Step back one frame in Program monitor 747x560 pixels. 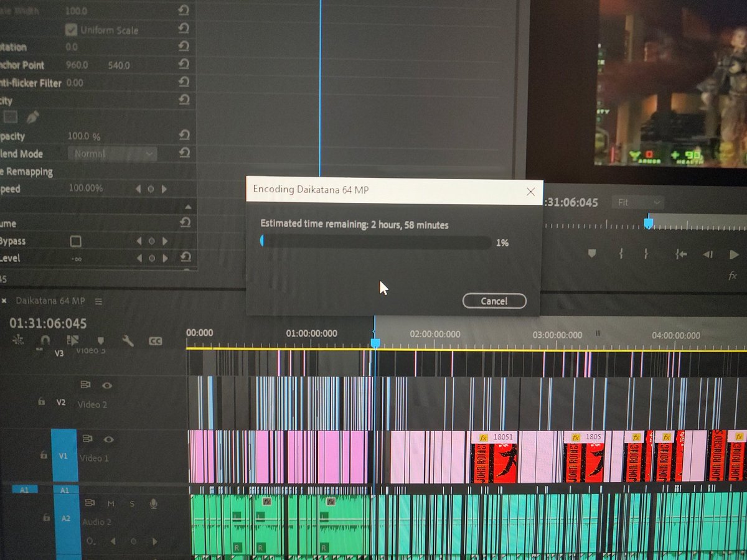coord(708,254)
